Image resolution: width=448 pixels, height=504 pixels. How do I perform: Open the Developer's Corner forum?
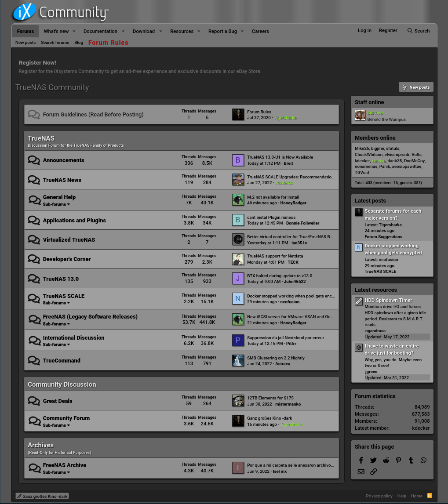[x=66, y=259]
